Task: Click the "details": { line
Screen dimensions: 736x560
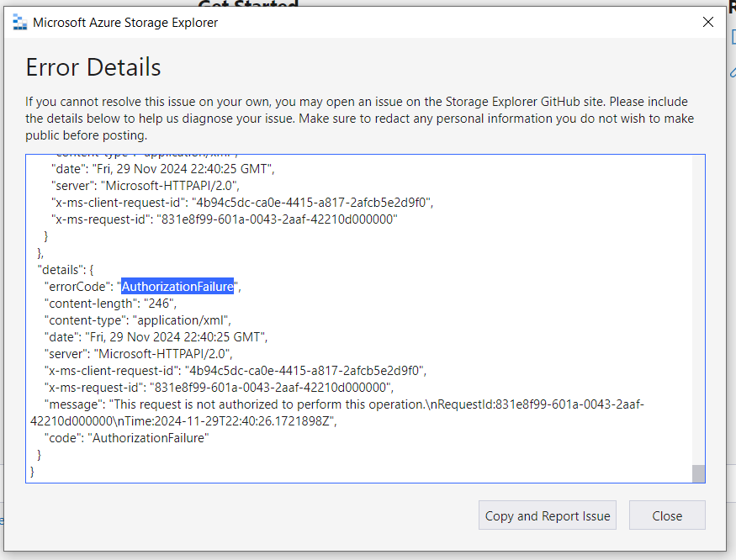Action: pyautogui.click(x=66, y=270)
